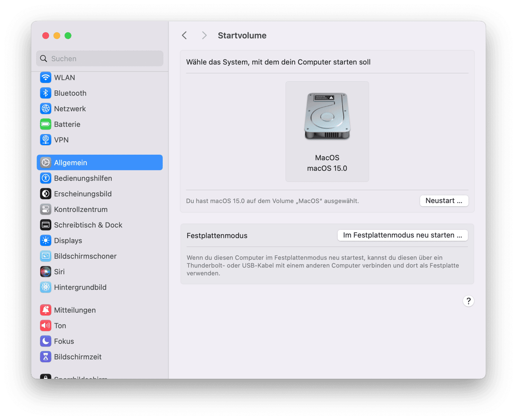The height and width of the screenshot is (420, 517).
Task: Click the Neustart … button
Action: (444, 201)
